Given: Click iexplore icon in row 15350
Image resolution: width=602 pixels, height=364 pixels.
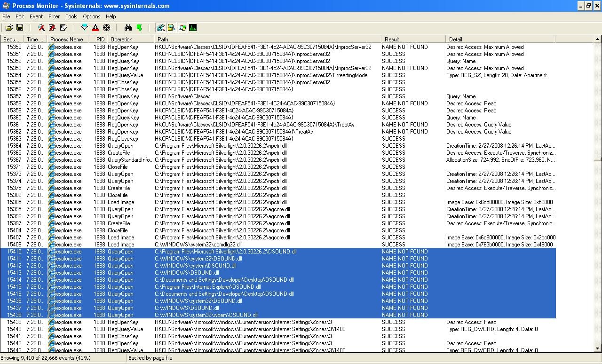Looking at the screenshot, I should (x=52, y=47).
